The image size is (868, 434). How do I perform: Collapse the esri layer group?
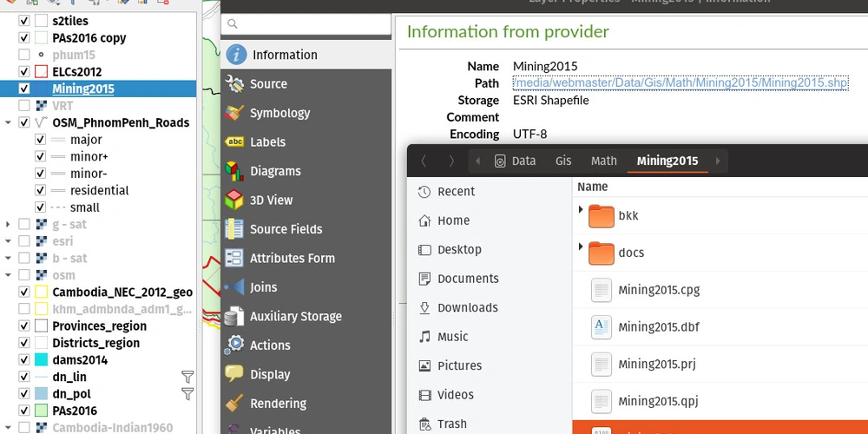click(8, 241)
